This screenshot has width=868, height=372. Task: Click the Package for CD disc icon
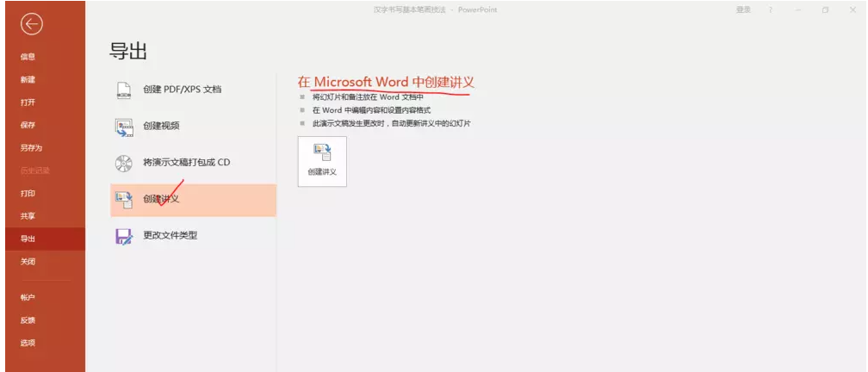(x=123, y=163)
